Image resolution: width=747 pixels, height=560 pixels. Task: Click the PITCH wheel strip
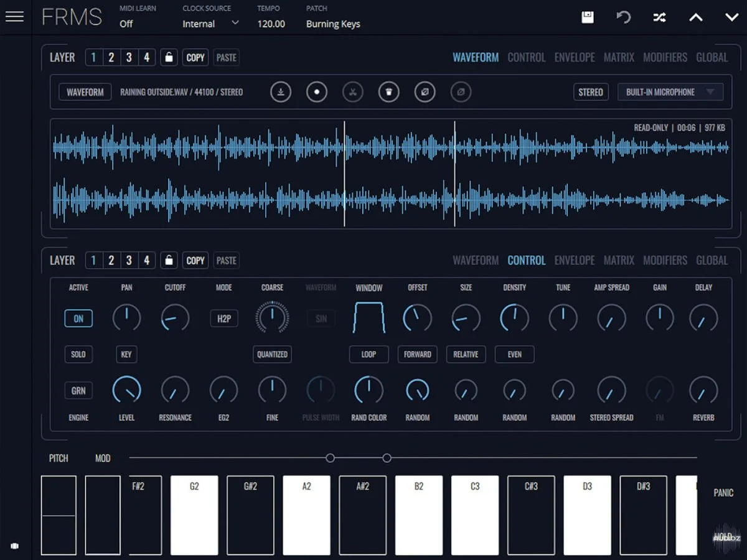pyautogui.click(x=59, y=515)
